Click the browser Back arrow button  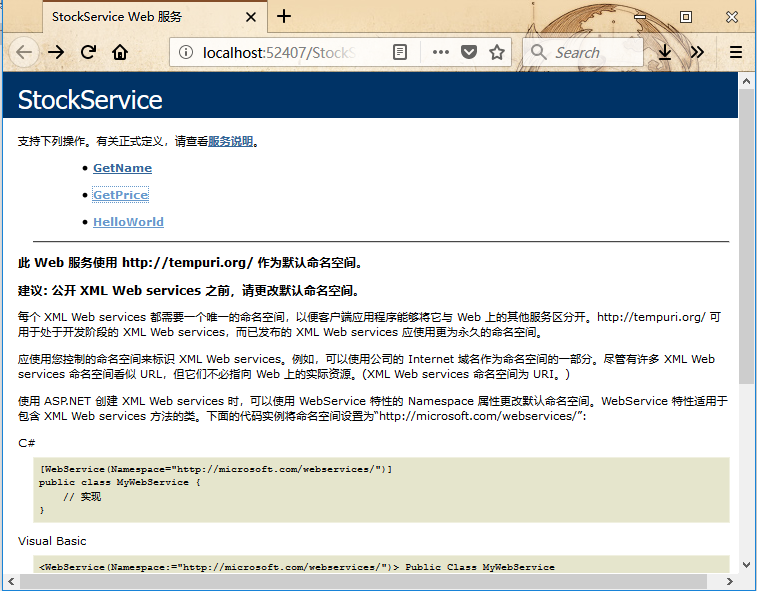coord(24,52)
